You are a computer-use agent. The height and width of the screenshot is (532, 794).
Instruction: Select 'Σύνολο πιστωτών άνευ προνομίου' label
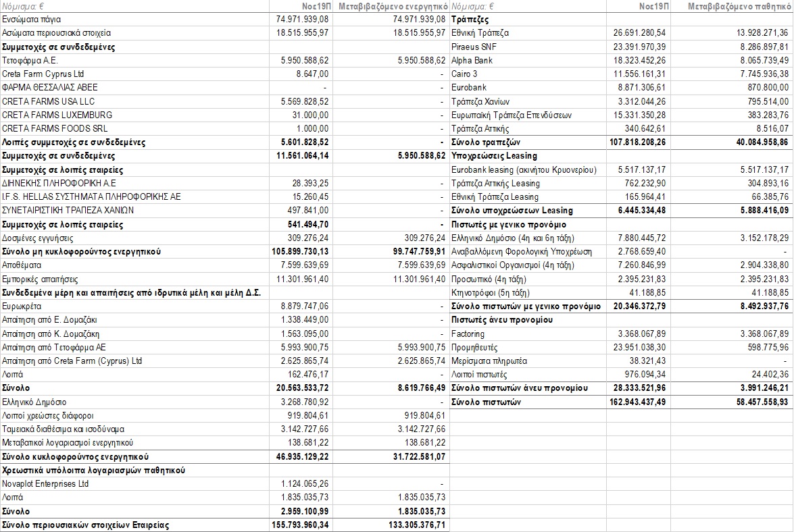520,388
